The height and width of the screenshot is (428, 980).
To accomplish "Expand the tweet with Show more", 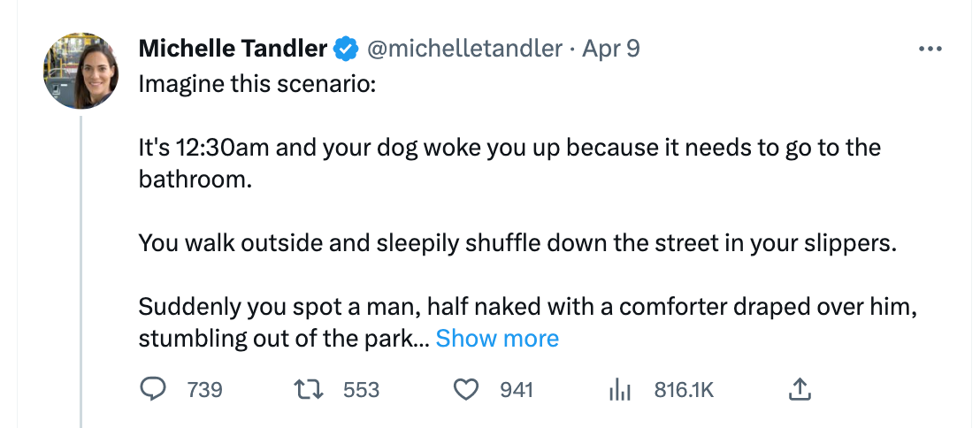I will coord(497,339).
